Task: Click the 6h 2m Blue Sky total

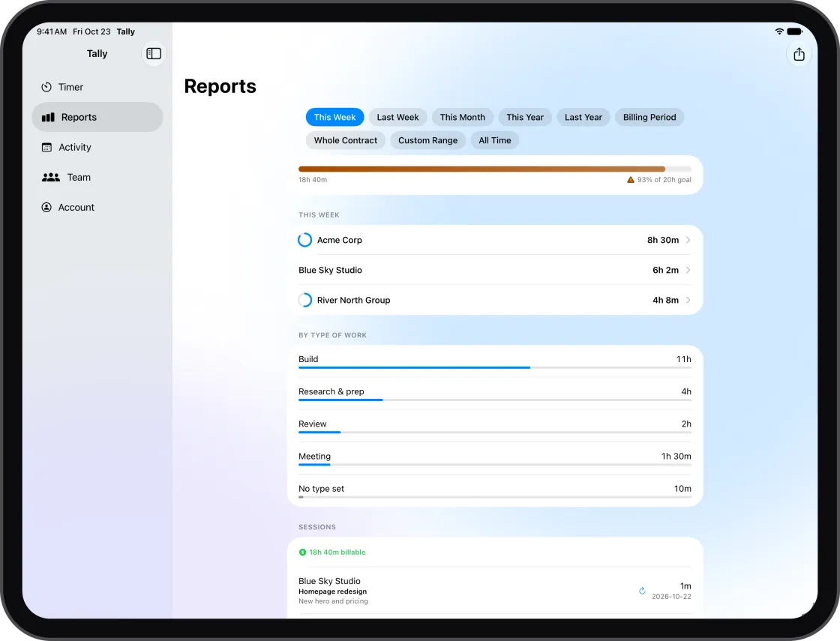Action: point(665,270)
